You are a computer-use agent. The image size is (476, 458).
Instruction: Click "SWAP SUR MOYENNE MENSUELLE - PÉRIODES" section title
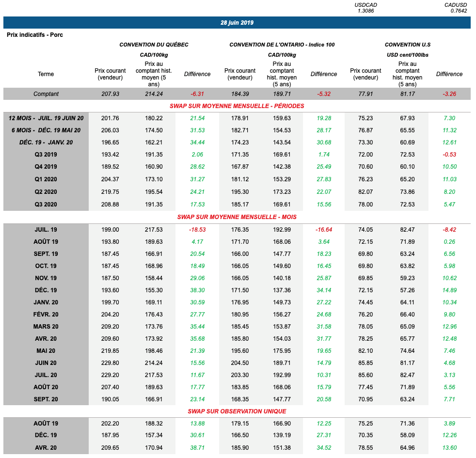tap(237, 106)
